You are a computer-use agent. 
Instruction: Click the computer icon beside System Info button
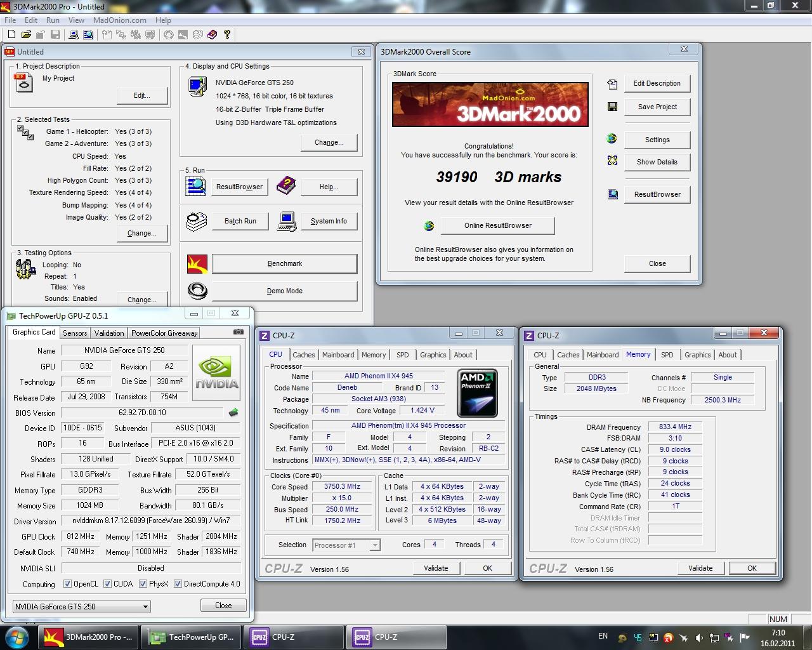pos(287,221)
